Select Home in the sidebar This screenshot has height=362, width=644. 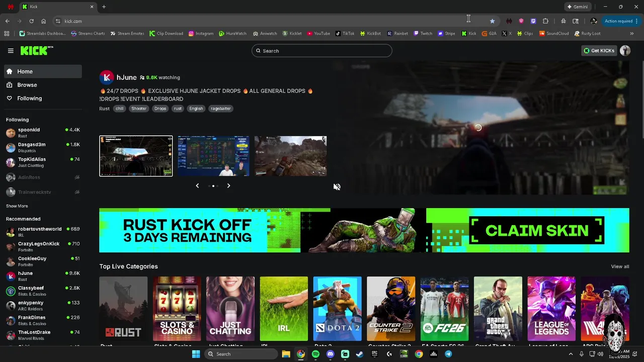point(43,71)
